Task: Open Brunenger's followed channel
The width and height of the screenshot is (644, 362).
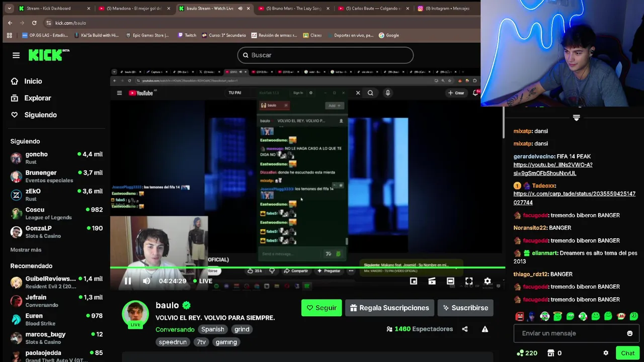Action: click(x=56, y=176)
